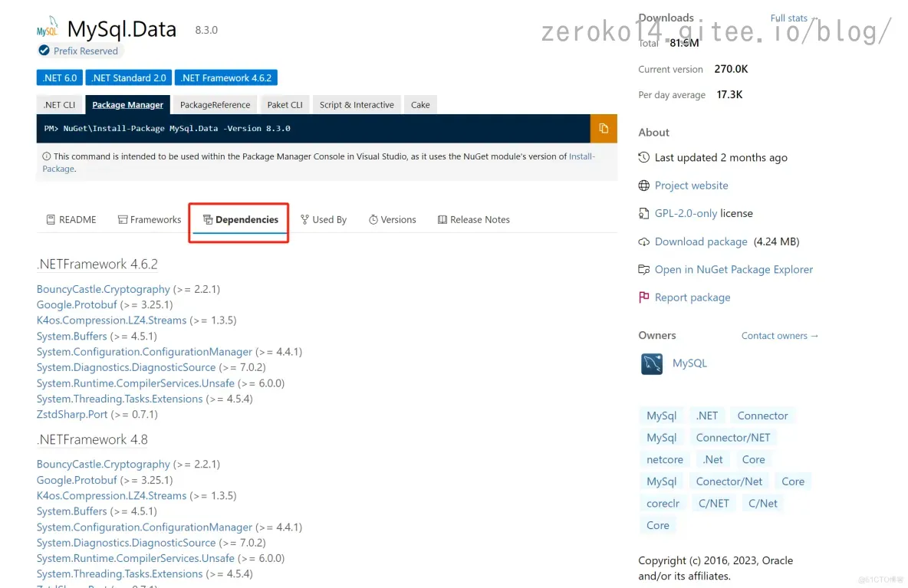Open the Release Notes tab
908x588 pixels.
point(474,220)
